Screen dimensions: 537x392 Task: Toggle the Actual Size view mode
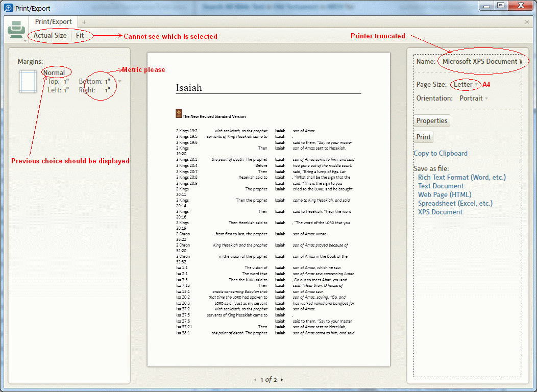pyautogui.click(x=50, y=35)
